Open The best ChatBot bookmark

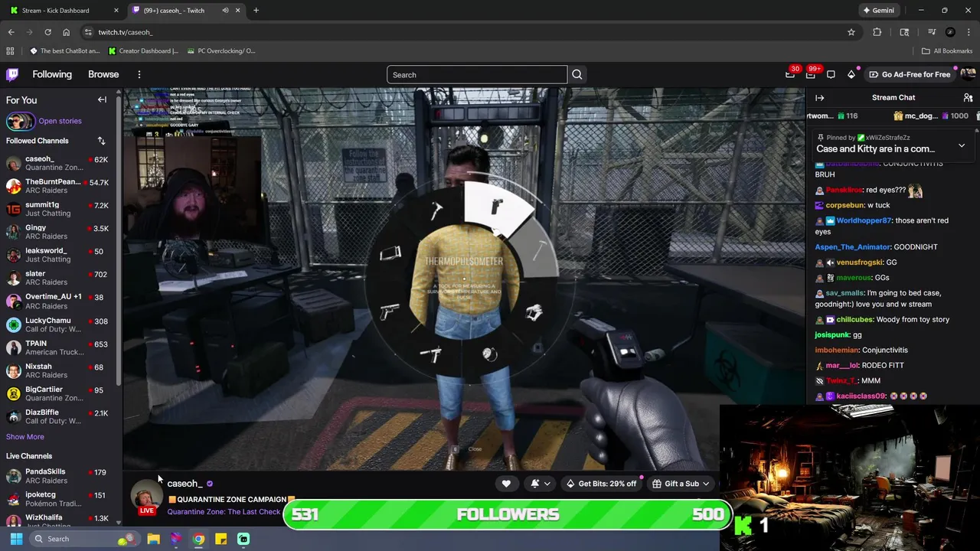click(65, 51)
